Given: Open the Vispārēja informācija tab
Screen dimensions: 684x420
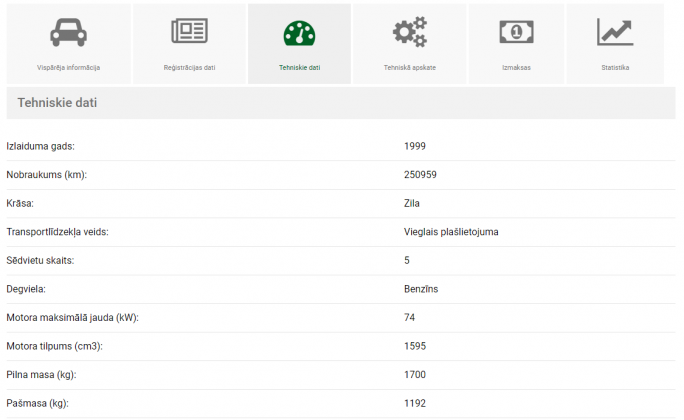Looking at the screenshot, I should pyautogui.click(x=69, y=68).
